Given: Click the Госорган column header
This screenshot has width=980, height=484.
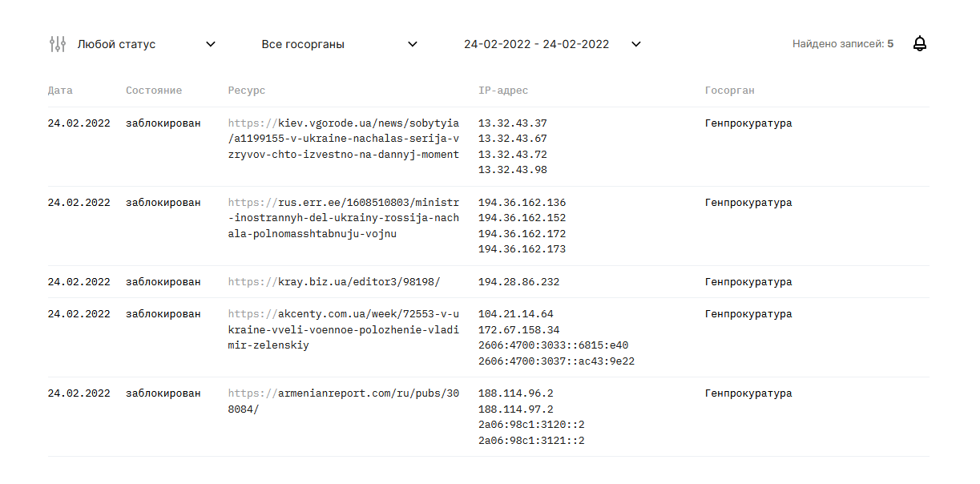Looking at the screenshot, I should click(730, 91).
